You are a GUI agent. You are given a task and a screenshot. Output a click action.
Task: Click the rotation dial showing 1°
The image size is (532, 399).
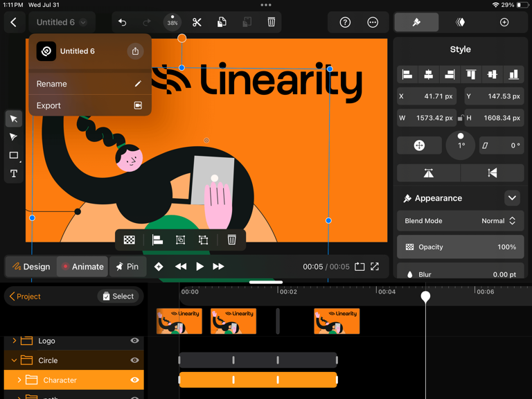tap(461, 145)
